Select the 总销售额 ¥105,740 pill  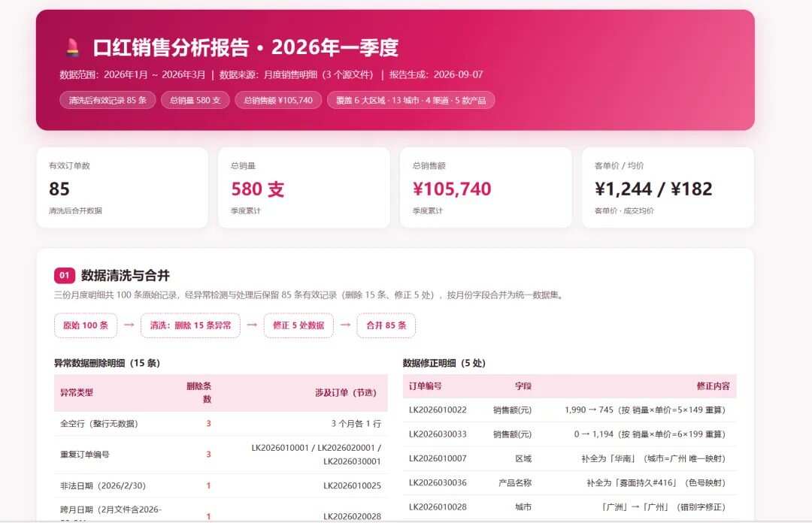coord(278,100)
